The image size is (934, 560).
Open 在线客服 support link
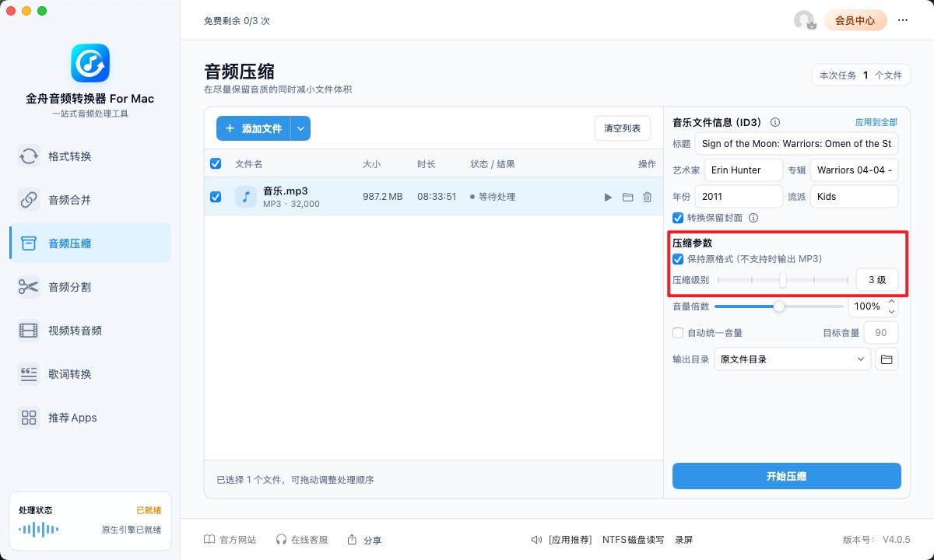pyautogui.click(x=302, y=540)
